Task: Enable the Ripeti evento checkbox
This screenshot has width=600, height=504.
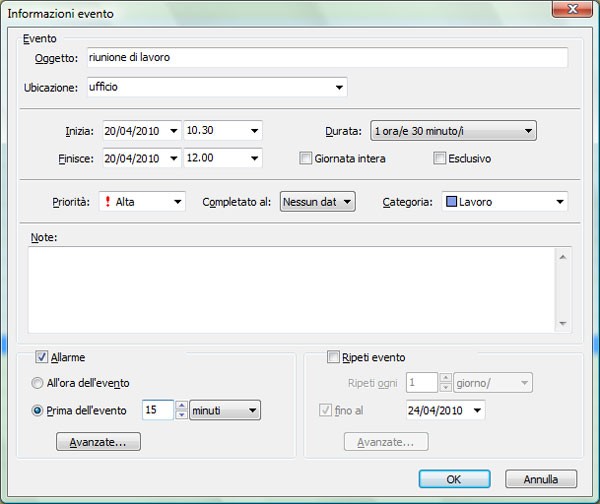Action: click(x=334, y=357)
